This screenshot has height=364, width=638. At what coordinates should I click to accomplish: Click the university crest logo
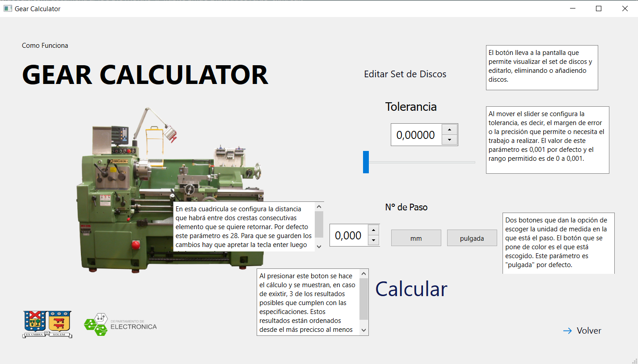pos(47,324)
